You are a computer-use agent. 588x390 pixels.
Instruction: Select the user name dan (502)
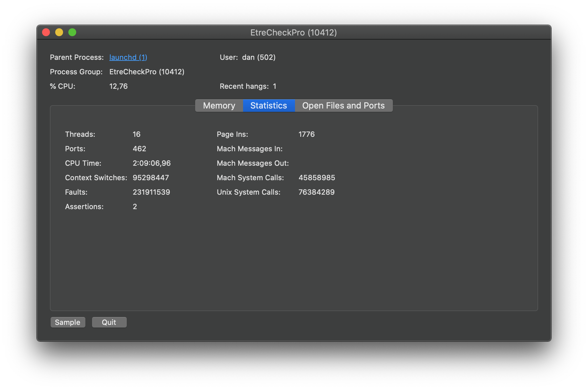tap(259, 57)
